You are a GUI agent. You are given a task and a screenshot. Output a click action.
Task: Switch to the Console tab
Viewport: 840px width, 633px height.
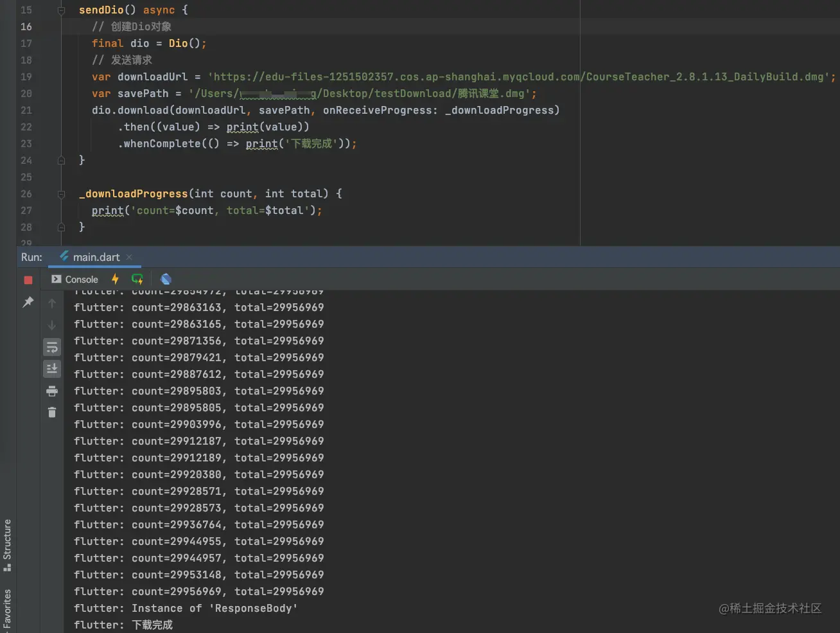[x=75, y=280]
